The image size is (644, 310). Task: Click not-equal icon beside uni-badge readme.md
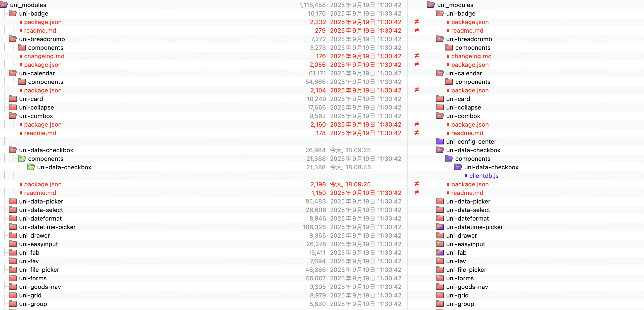tap(417, 30)
